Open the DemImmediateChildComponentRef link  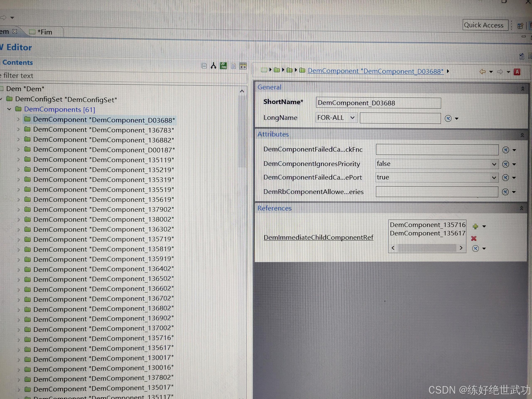(318, 237)
